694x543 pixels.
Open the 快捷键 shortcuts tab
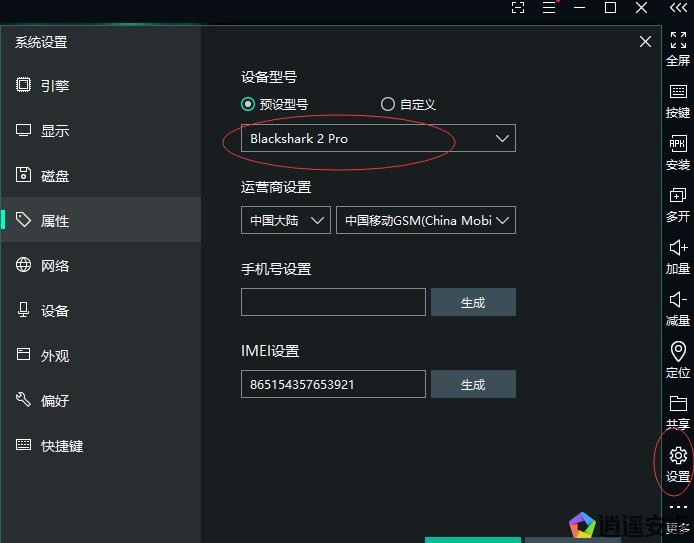click(61, 446)
